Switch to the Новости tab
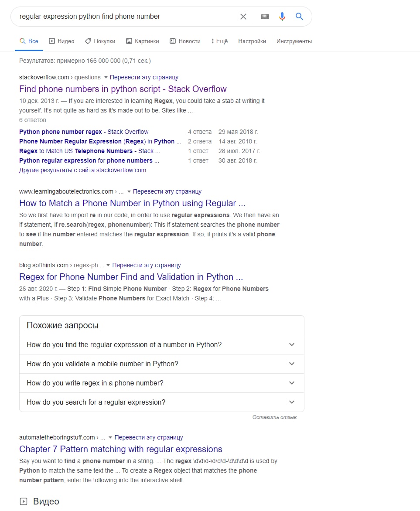The width and height of the screenshot is (420, 511). click(185, 41)
